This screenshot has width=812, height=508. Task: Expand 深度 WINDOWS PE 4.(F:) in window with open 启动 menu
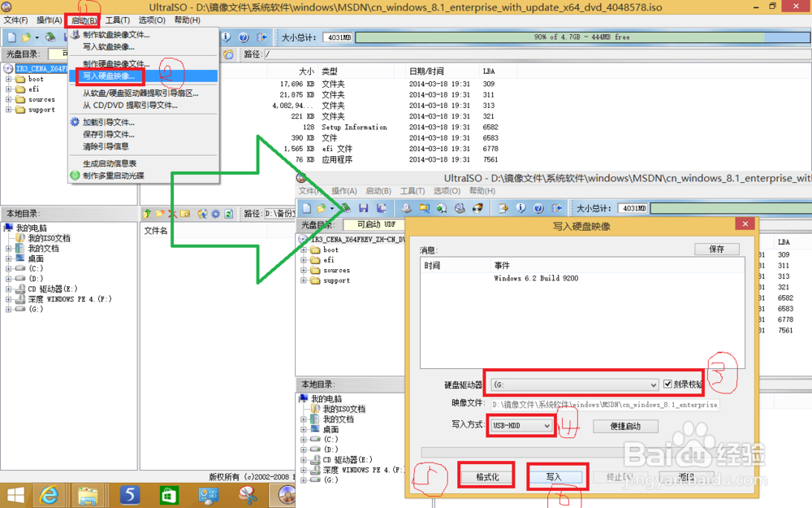click(x=8, y=299)
